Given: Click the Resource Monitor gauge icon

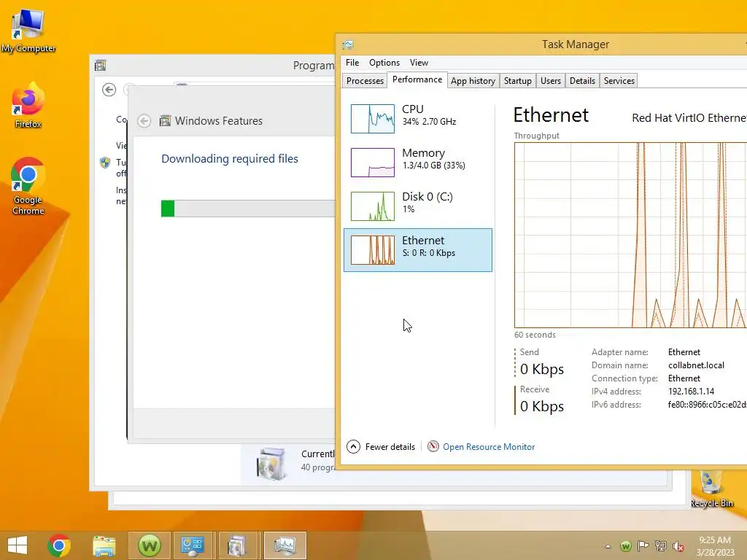Looking at the screenshot, I should pyautogui.click(x=433, y=446).
